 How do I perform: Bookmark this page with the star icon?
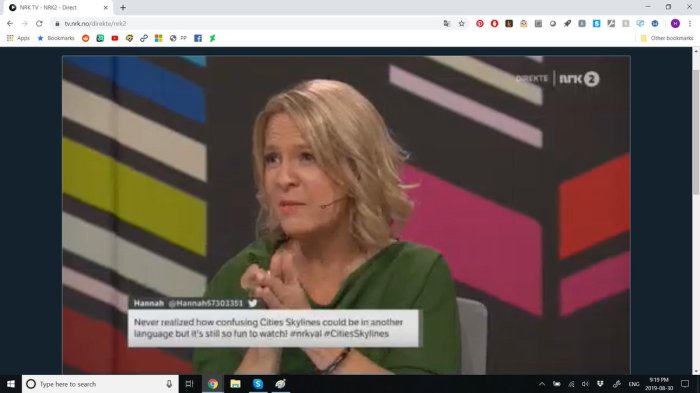click(x=462, y=24)
